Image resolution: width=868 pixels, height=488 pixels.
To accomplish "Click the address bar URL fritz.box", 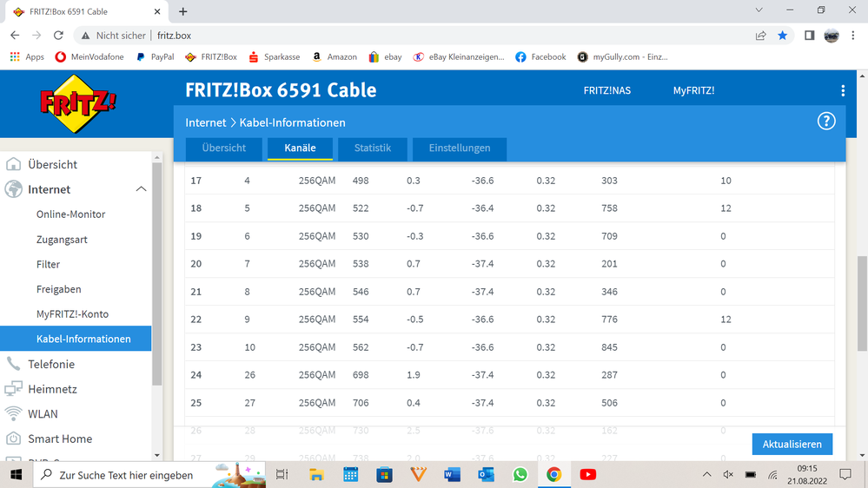I will pos(174,36).
